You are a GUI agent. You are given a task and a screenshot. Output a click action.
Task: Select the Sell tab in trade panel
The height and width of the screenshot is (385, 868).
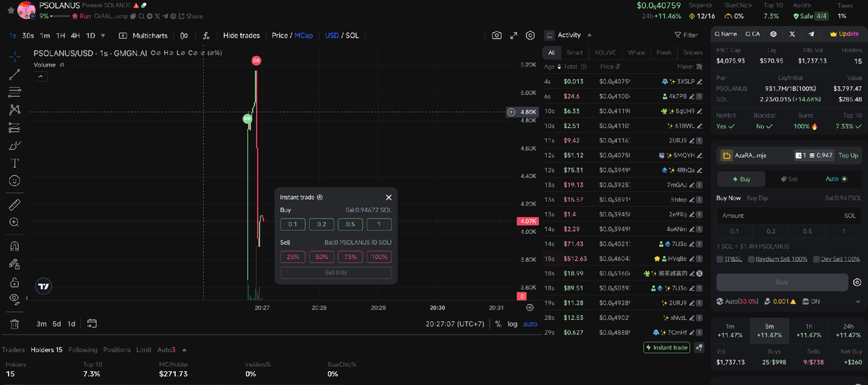(x=789, y=179)
